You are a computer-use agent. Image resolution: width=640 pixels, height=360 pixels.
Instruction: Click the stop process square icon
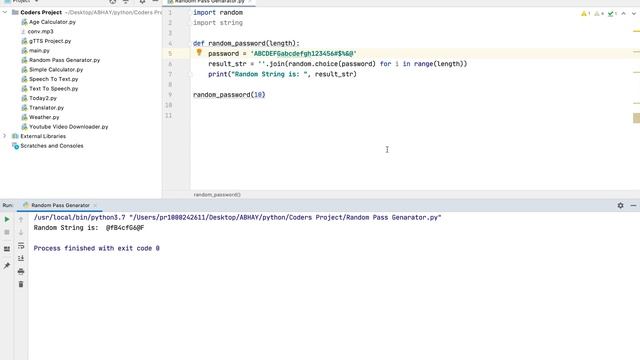[x=7, y=232]
